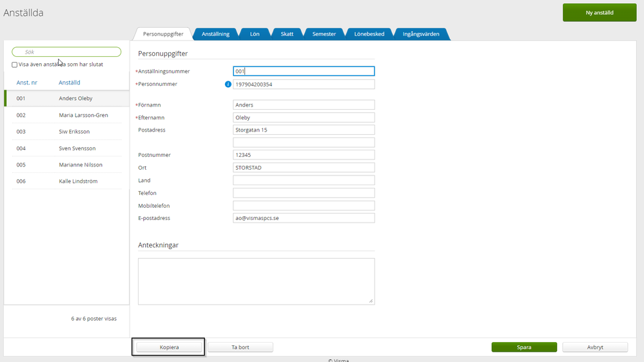Check 'Visa även anställda som har slutat'
The width and height of the screenshot is (644, 362).
click(15, 65)
